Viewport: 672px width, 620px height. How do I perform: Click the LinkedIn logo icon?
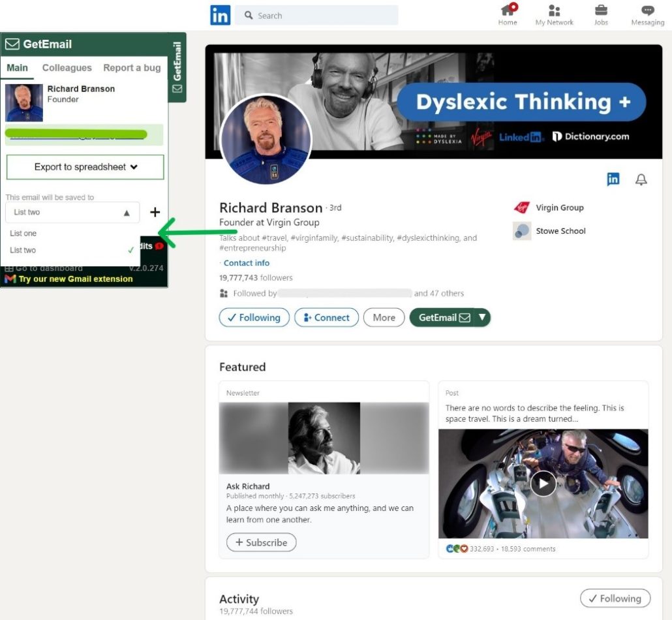[220, 15]
